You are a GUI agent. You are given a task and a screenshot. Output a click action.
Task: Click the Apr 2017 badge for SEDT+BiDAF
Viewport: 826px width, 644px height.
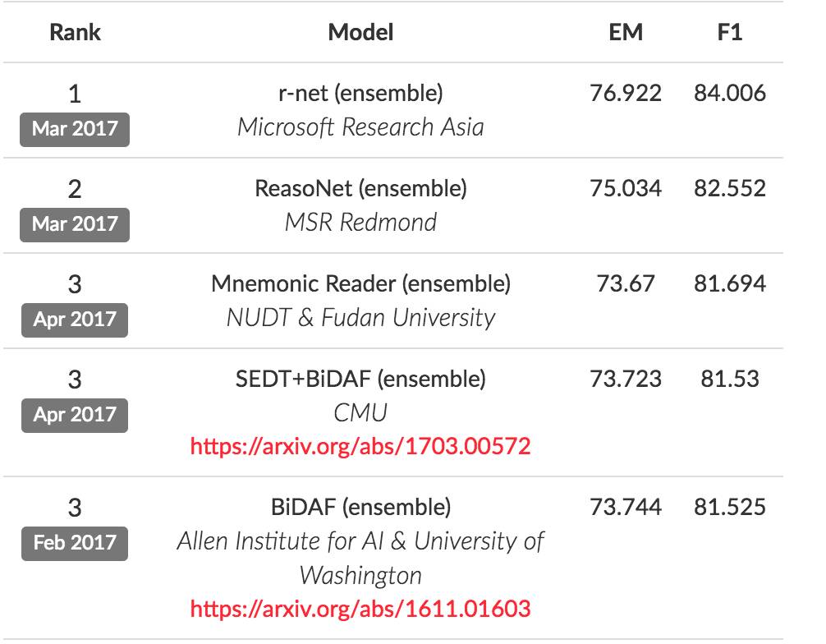coord(75,415)
